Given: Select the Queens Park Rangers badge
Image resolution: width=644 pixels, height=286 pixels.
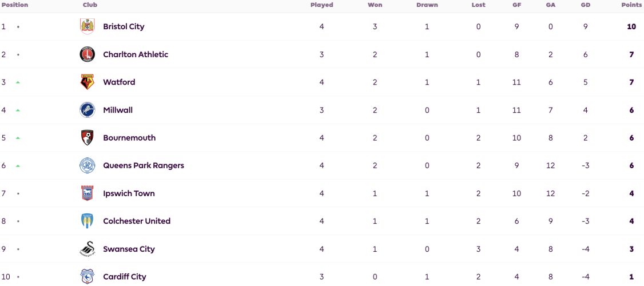Looking at the screenshot, I should pos(87,166).
